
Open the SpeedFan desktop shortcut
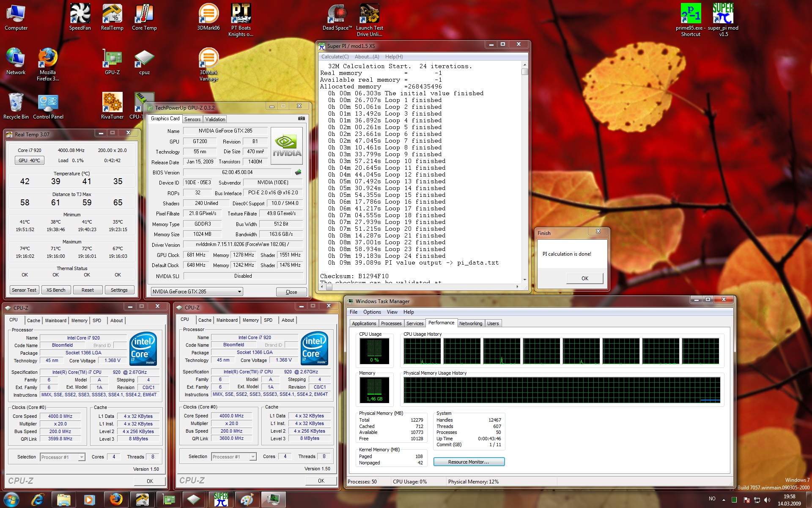point(80,17)
